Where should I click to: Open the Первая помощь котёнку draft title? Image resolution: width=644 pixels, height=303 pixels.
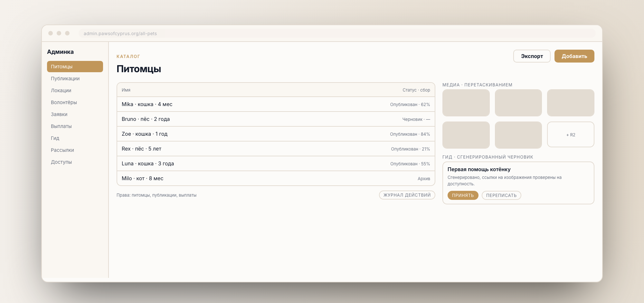pyautogui.click(x=479, y=169)
